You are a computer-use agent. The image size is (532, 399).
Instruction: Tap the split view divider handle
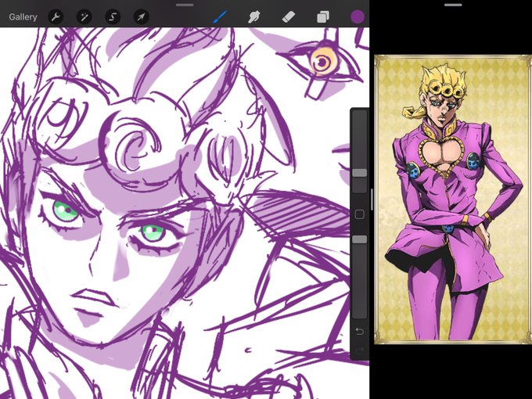coord(372,199)
